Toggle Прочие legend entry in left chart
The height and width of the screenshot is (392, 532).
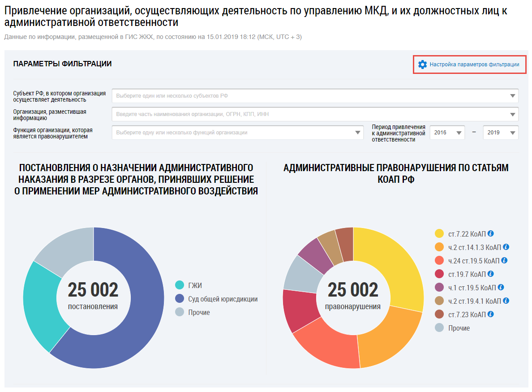tap(199, 312)
